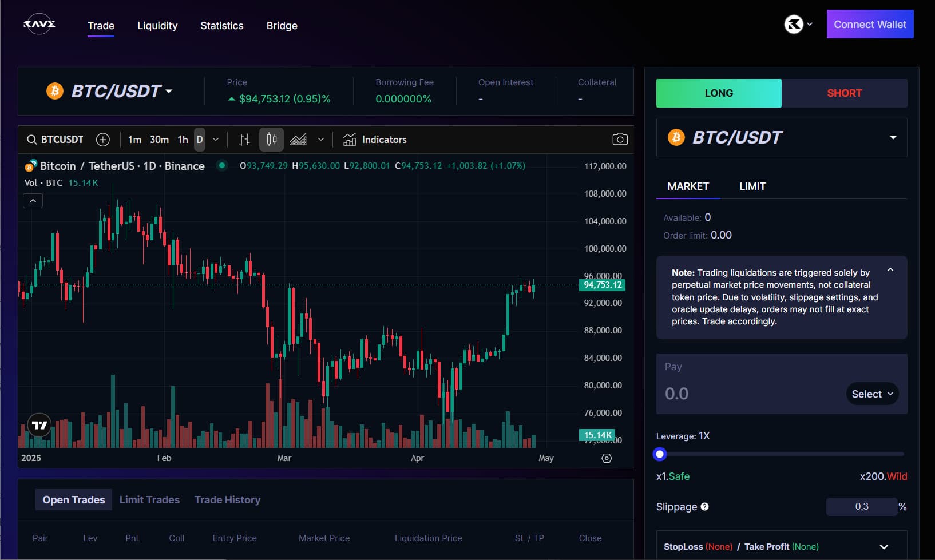The width and height of the screenshot is (935, 560).
Task: Collapse the OHLC legend arrow on chart
Action: click(x=33, y=201)
